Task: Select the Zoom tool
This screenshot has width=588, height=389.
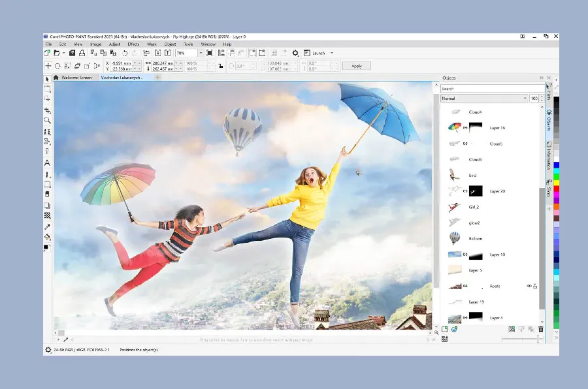Action: [x=47, y=119]
